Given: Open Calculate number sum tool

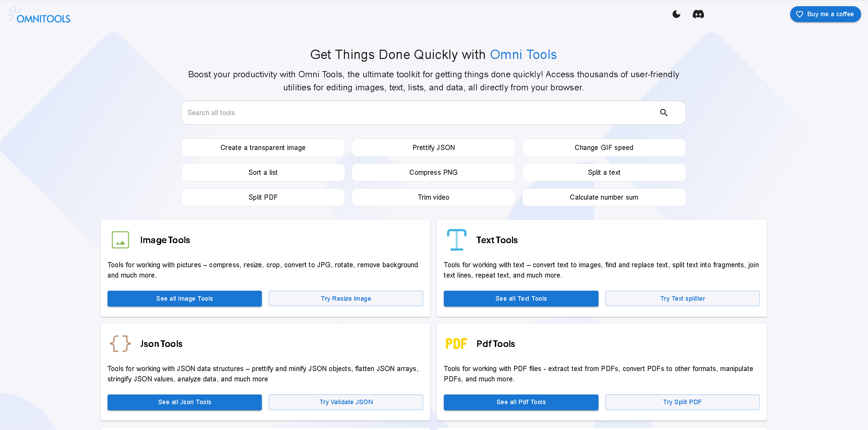Looking at the screenshot, I should (604, 197).
